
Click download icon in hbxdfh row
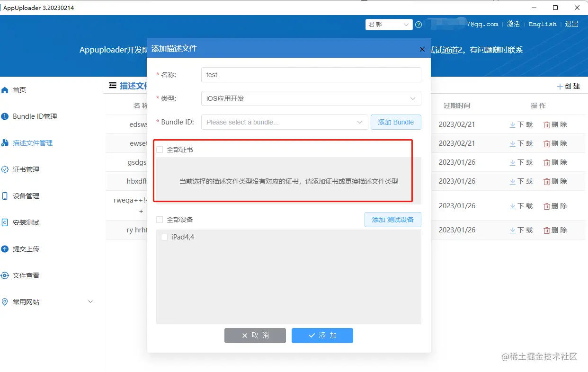pos(512,181)
